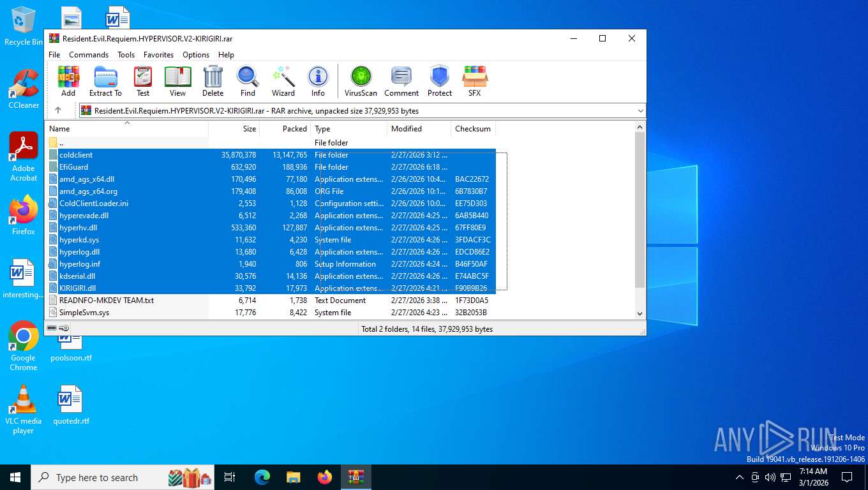Open Adobe Acrobat desktop shortcut
Viewport: 868px width, 490px height.
[24, 157]
